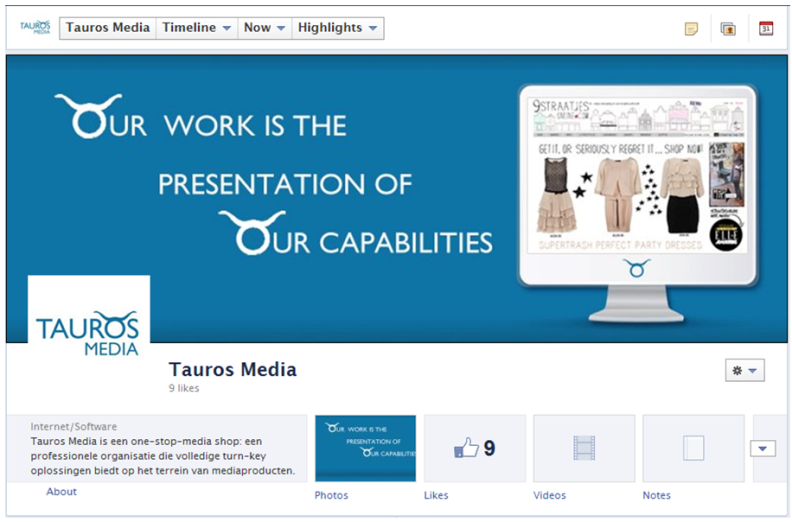Click the film strip Videos tile
792x522 pixels.
[584, 448]
